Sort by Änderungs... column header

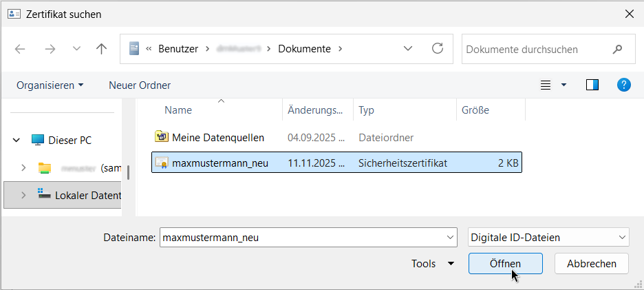[x=315, y=110]
